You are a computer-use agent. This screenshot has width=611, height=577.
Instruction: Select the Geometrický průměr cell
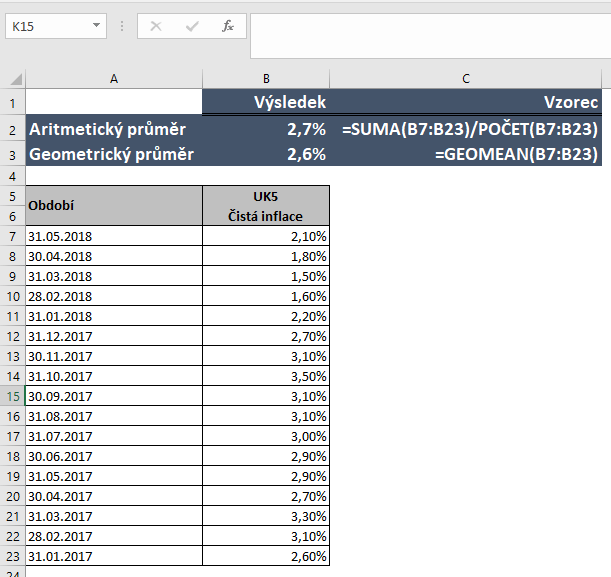[x=114, y=154]
